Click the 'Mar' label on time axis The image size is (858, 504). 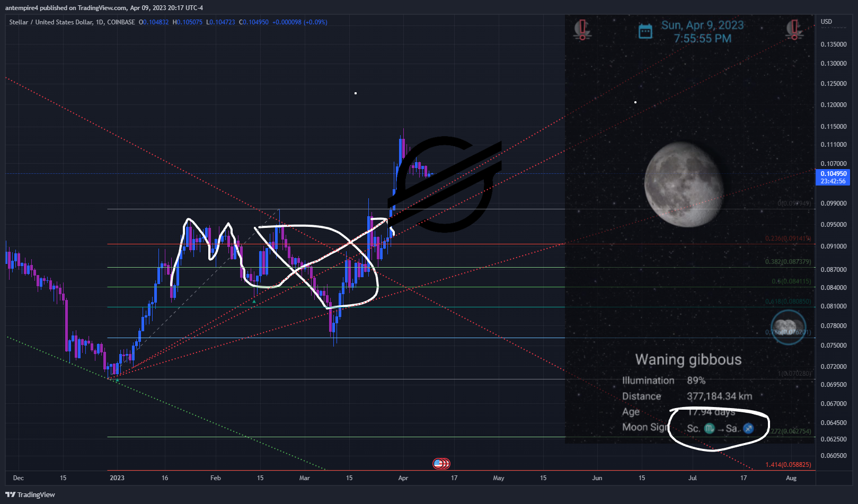click(x=304, y=478)
